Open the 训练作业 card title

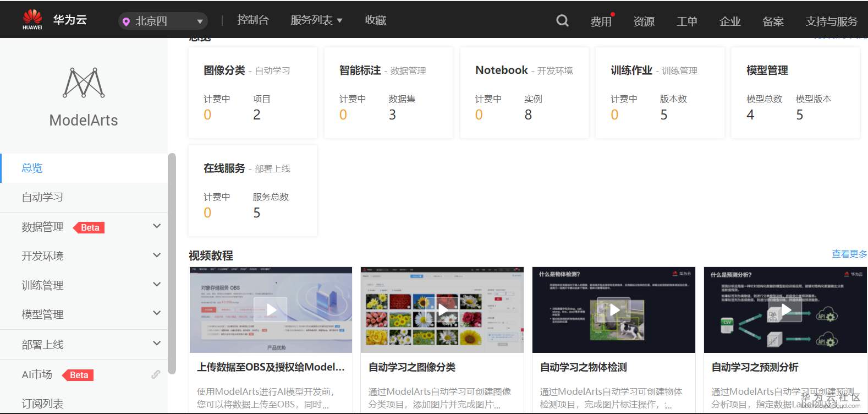pyautogui.click(x=631, y=70)
